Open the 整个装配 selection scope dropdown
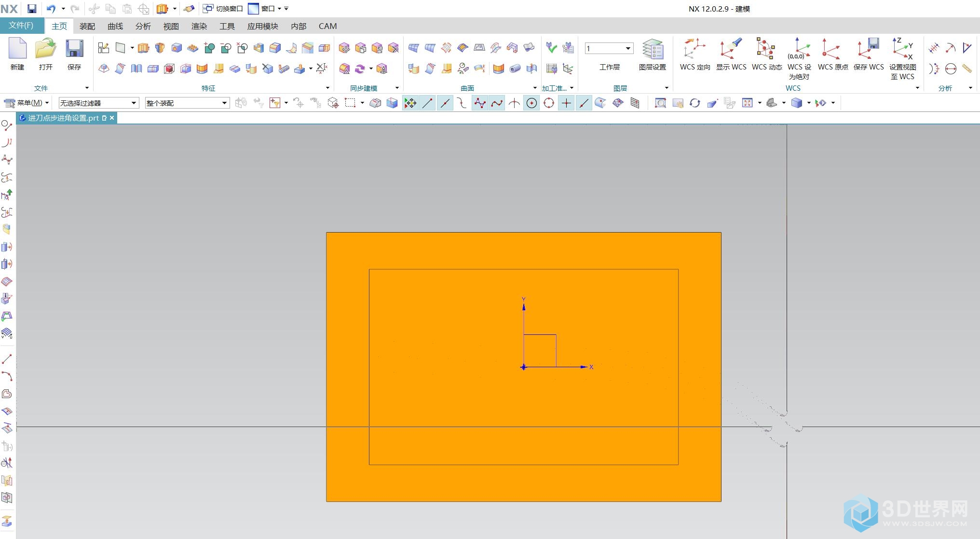980x539 pixels. coord(187,103)
